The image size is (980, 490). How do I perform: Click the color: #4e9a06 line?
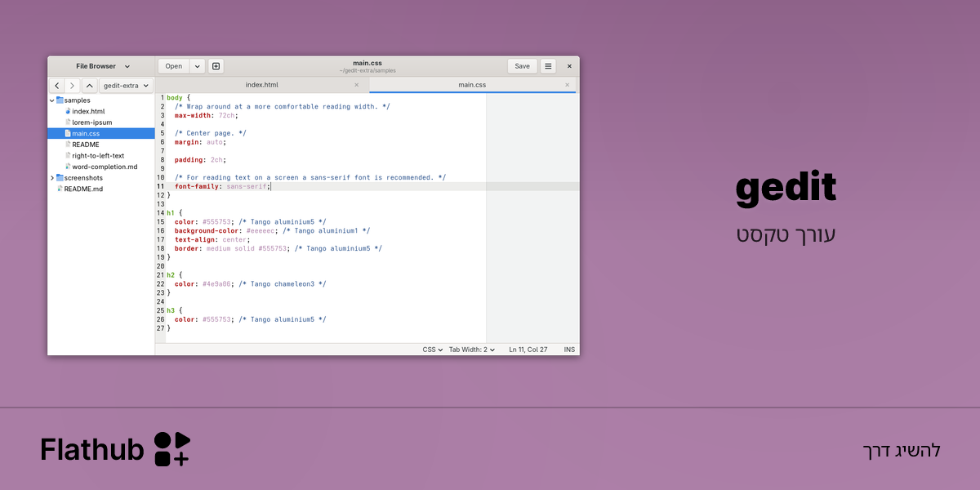point(250,284)
